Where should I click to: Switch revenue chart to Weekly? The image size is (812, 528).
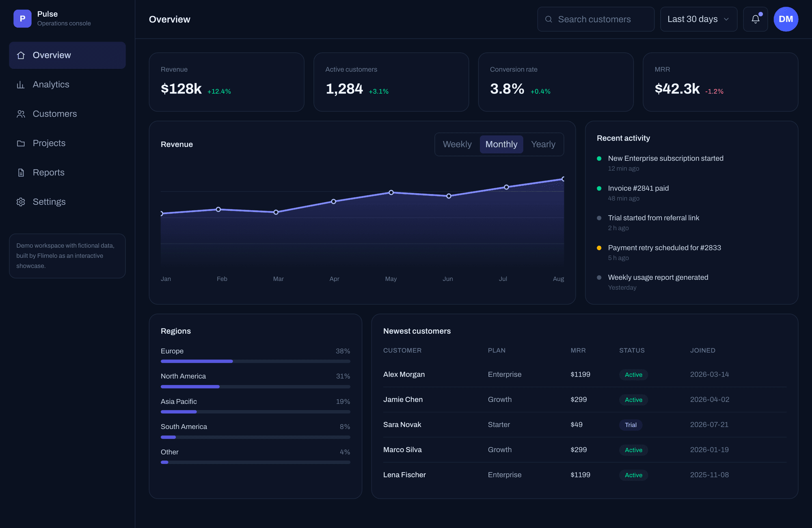click(x=457, y=144)
